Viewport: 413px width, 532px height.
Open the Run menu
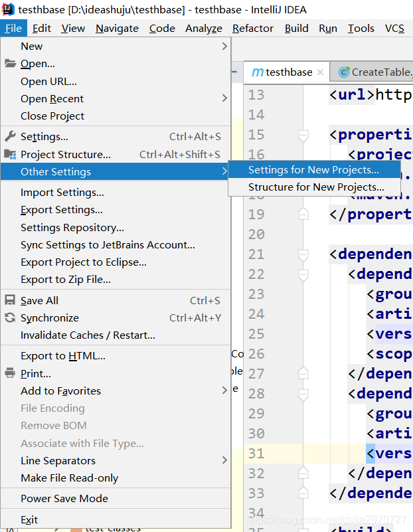tap(328, 28)
